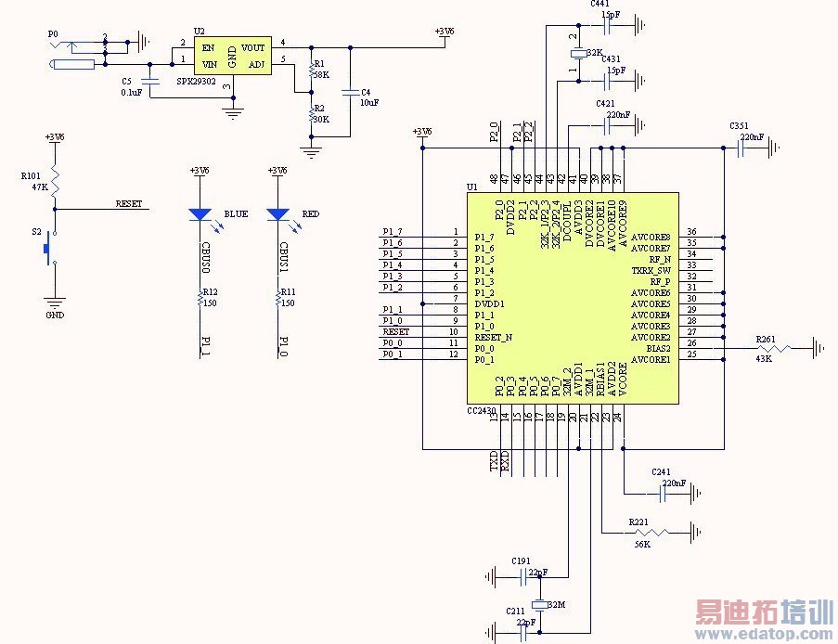
Task: Click the BLUE LED diode symbol
Action: click(200, 214)
